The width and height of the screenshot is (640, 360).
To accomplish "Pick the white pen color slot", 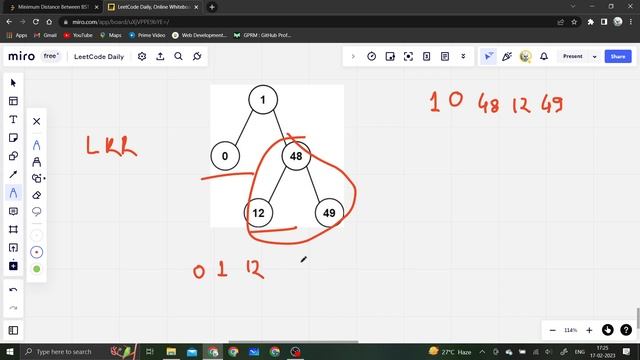I will point(36,236).
